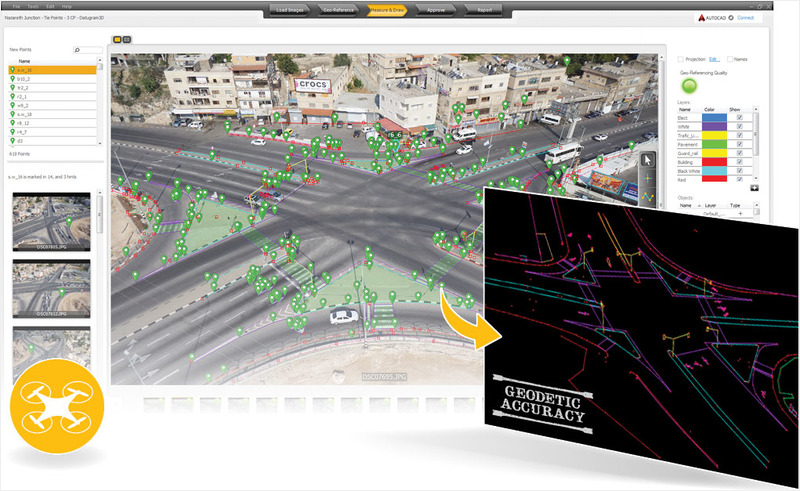Click the Type column header in Objects
Viewport: 800px width, 491px height.
coord(735,205)
